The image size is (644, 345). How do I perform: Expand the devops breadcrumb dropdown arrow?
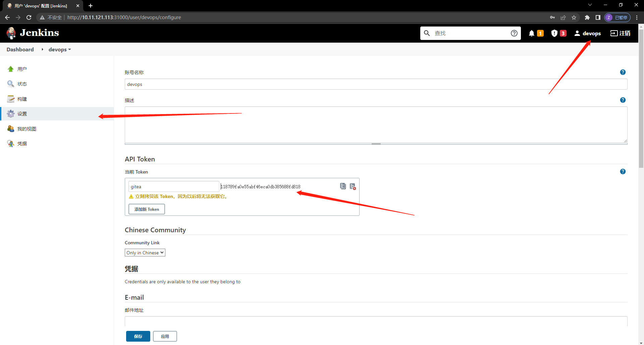69,50
